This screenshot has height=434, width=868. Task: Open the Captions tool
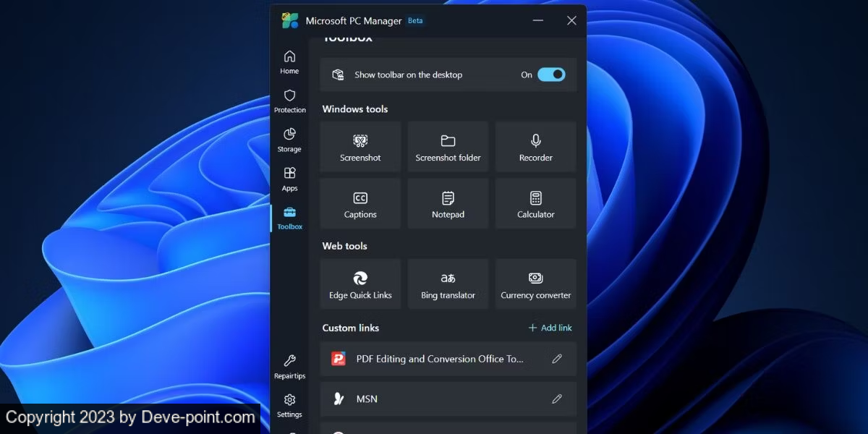tap(360, 204)
